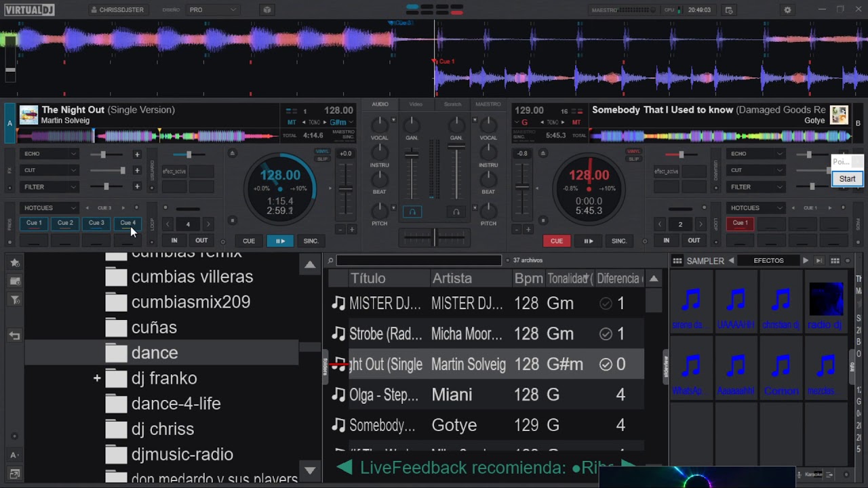This screenshot has height=488, width=868.
Task: Click the sampler grid icon next to SAMPLER
Action: [677, 261]
